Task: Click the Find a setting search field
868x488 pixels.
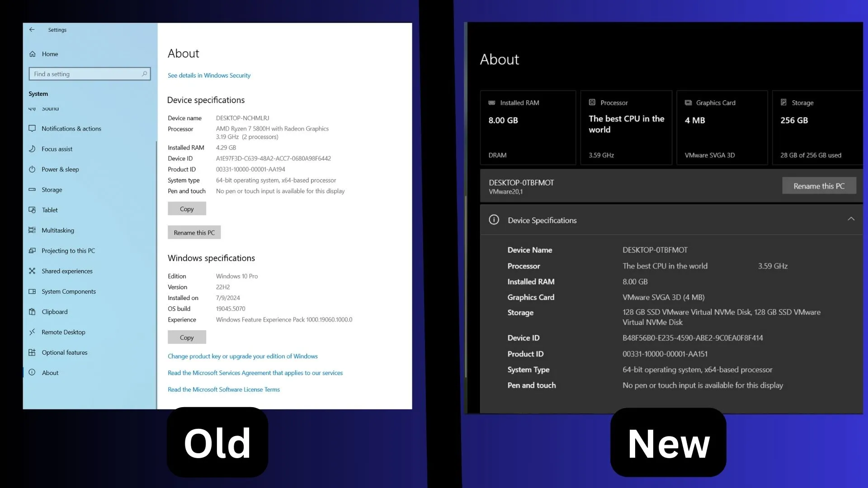Action: [x=89, y=73]
